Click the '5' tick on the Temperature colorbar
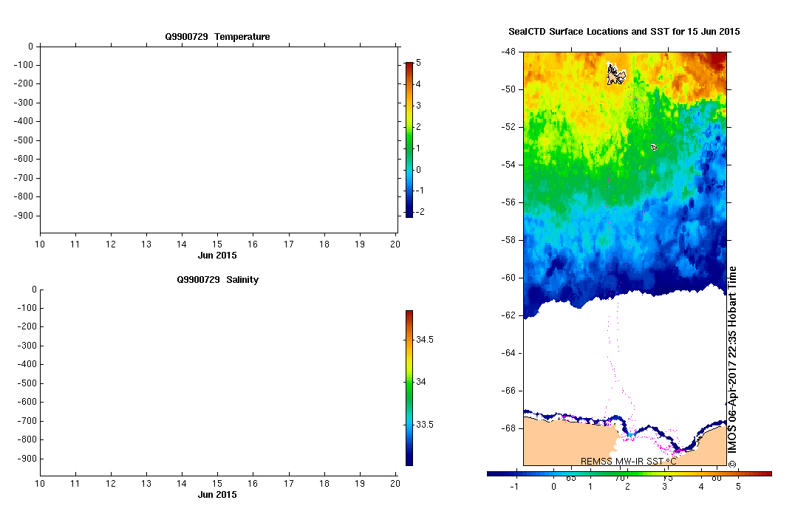The height and width of the screenshot is (517, 812). pyautogui.click(x=418, y=63)
